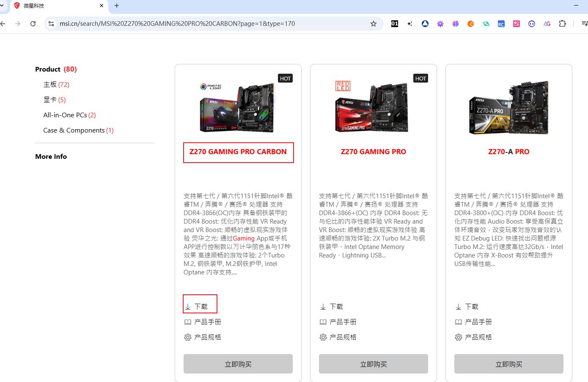Click the browser back arrow
The height and width of the screenshot is (382, 588).
pos(3,24)
